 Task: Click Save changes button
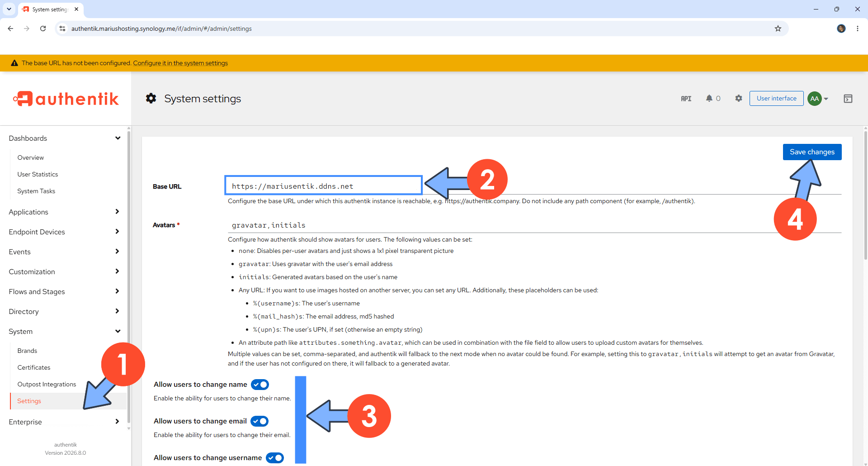[812, 152]
